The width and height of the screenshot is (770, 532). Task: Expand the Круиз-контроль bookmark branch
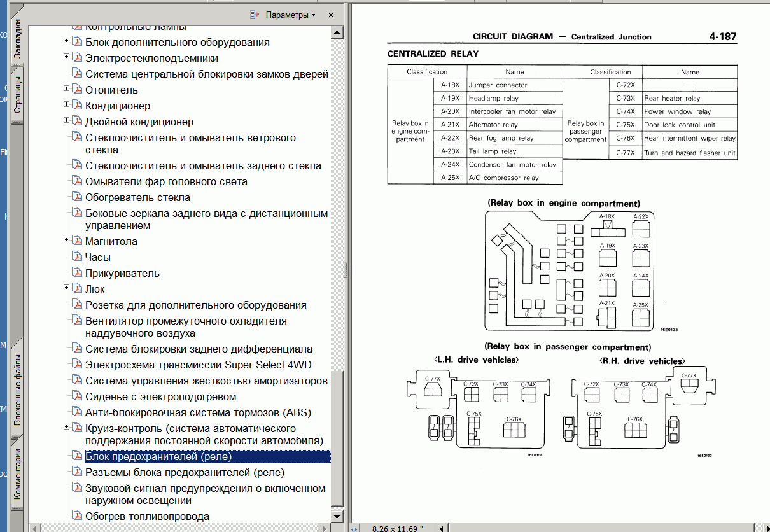point(67,428)
